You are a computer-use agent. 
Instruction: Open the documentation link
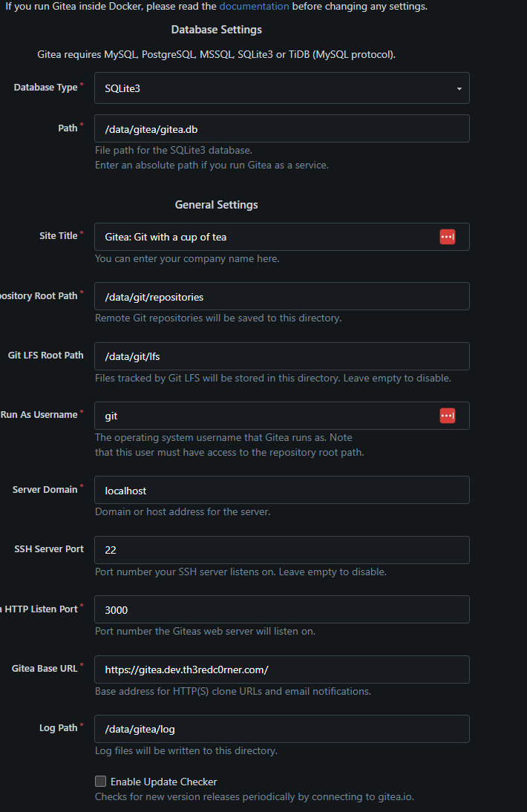pos(254,6)
